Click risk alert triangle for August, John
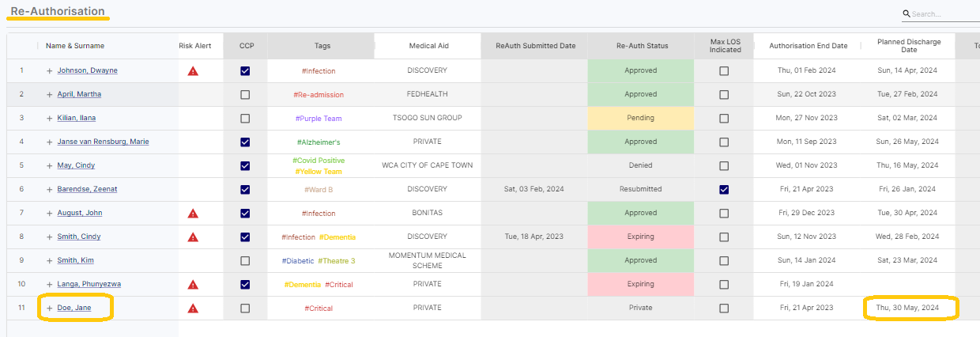The height and width of the screenshot is (337, 980). point(193,214)
